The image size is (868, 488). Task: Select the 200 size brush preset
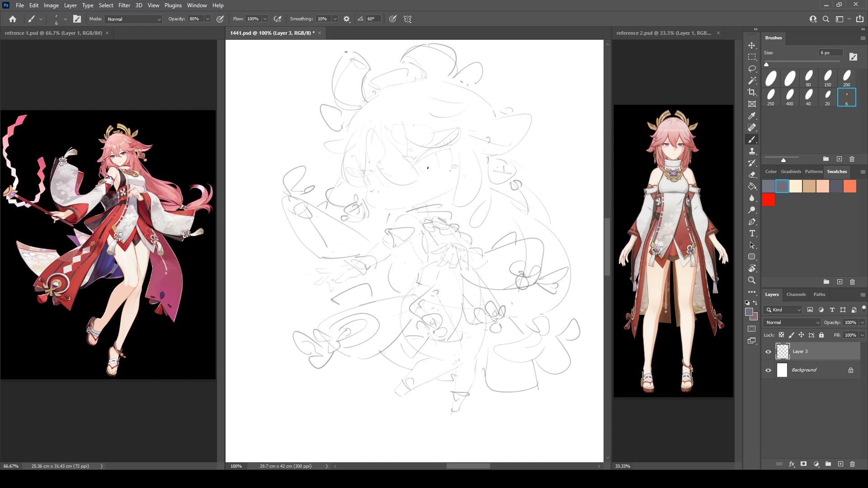(846, 78)
